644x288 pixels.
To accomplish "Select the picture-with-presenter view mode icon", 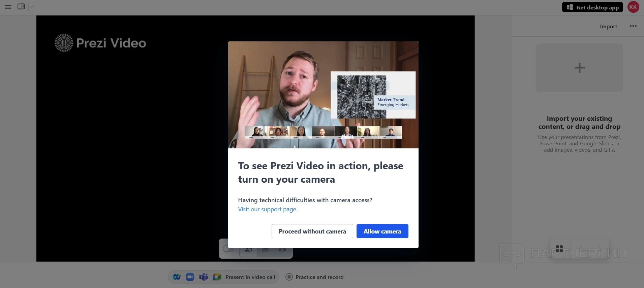I will coord(248,249).
